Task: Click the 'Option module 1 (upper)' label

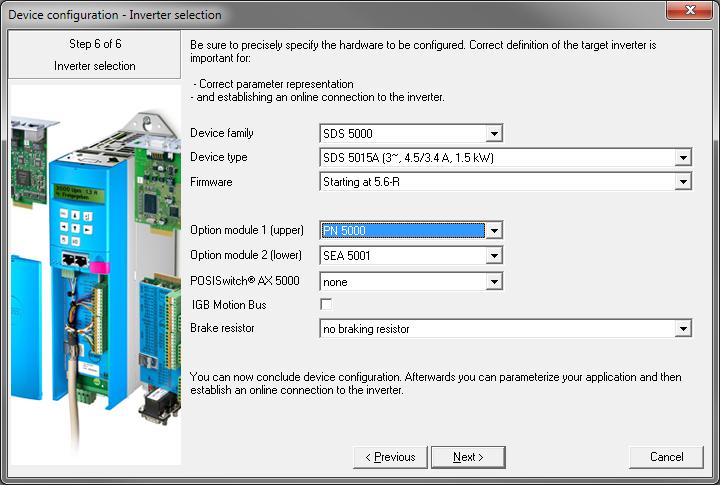Action: pyautogui.click(x=247, y=230)
